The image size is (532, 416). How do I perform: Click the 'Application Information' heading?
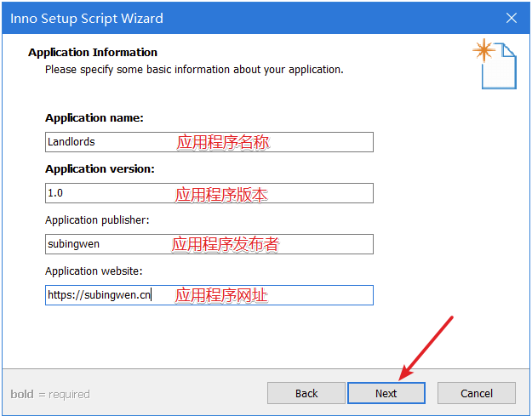[93, 52]
